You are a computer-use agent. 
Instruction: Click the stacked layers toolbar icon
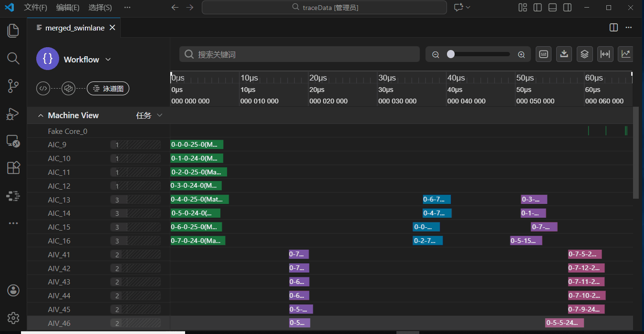pyautogui.click(x=584, y=54)
